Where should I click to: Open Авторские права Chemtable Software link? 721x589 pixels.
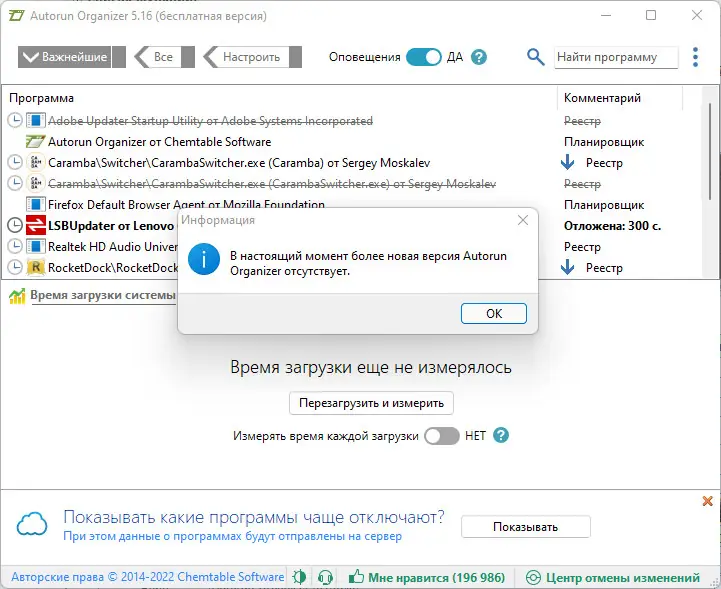[148, 577]
